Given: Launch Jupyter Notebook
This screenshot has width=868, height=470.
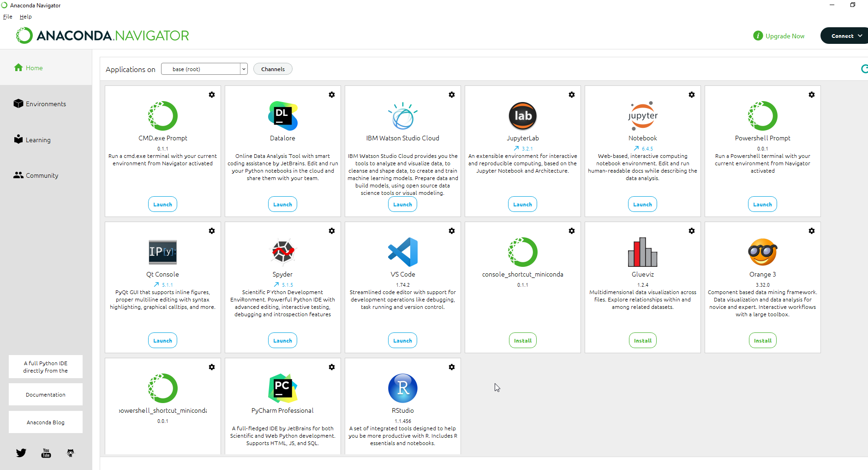Looking at the screenshot, I should coord(643,204).
